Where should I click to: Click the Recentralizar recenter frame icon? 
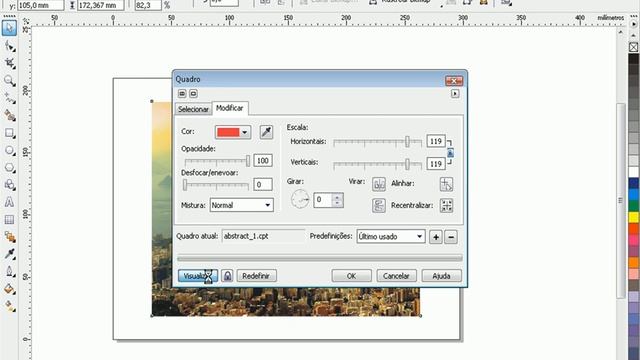tap(447, 205)
